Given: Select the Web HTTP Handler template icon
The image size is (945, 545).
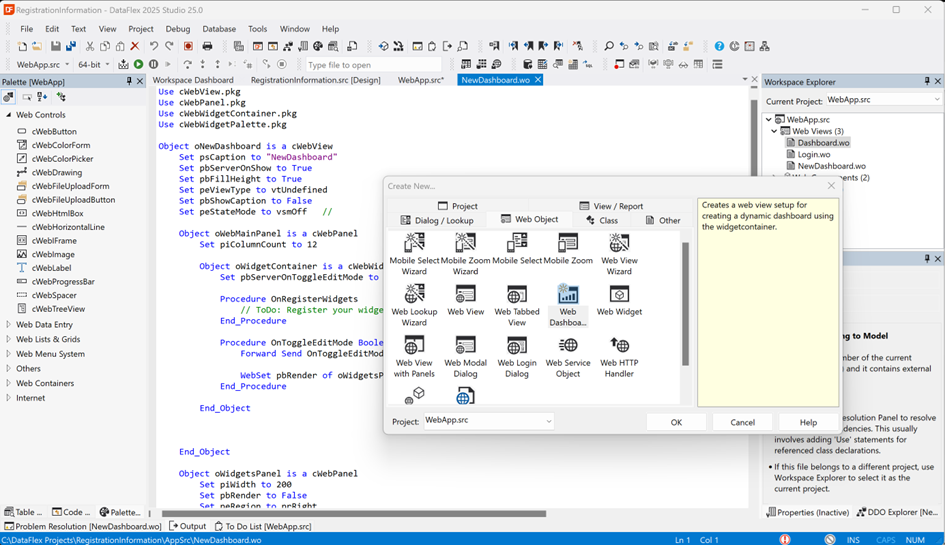Looking at the screenshot, I should [619, 357].
